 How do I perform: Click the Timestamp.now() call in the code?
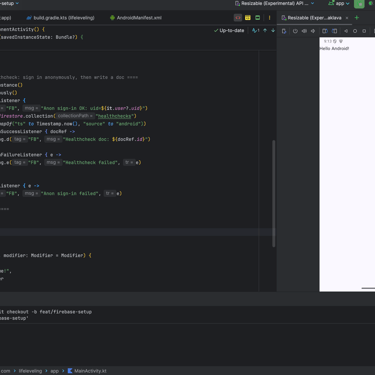[58, 124]
